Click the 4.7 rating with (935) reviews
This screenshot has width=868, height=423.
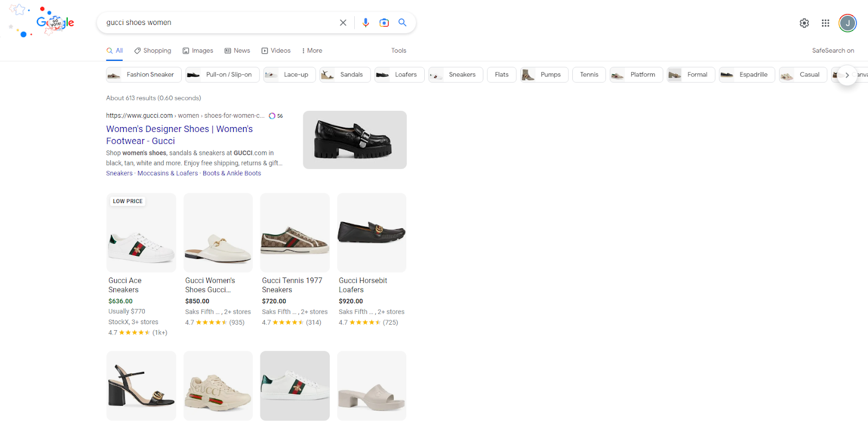click(x=215, y=323)
